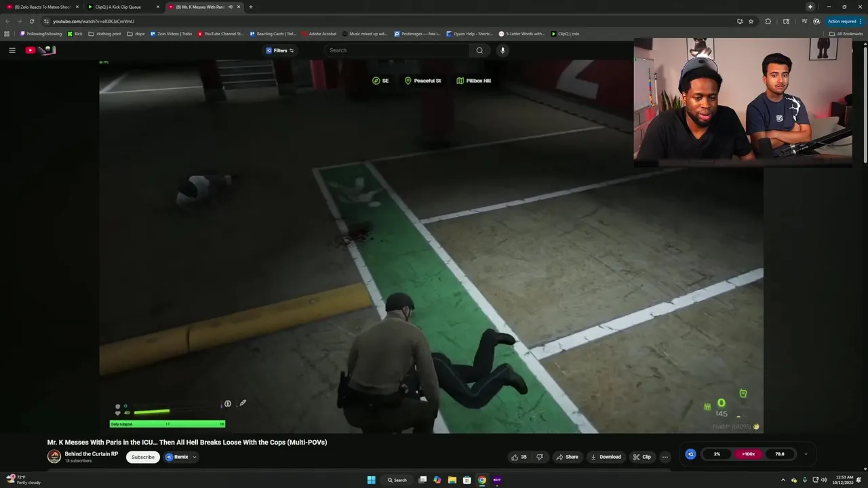This screenshot has width=868, height=488.
Task: Click the Share button
Action: [567, 457]
